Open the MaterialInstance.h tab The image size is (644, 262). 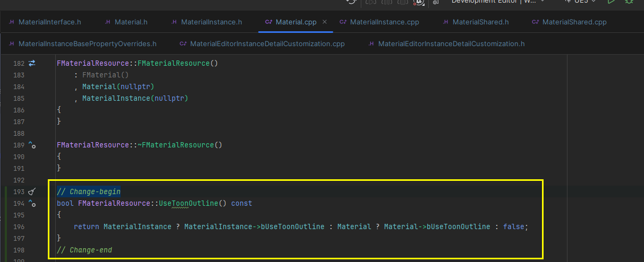tap(207, 22)
